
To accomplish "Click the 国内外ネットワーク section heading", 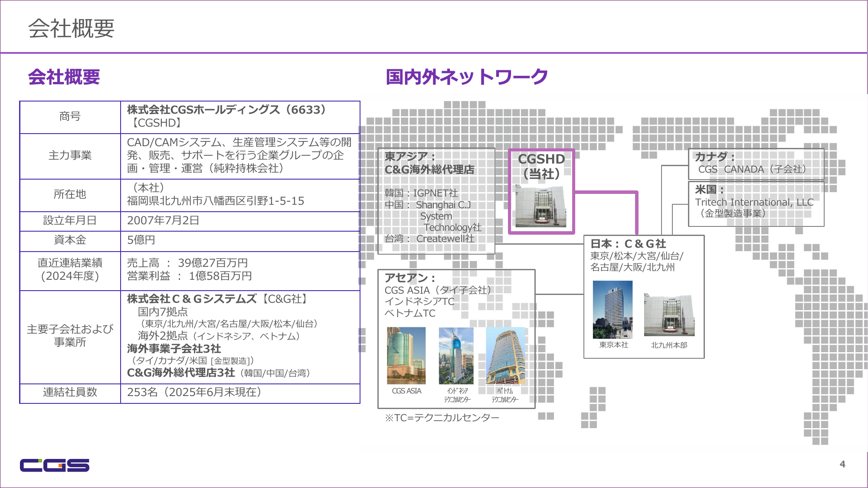I will [x=467, y=77].
